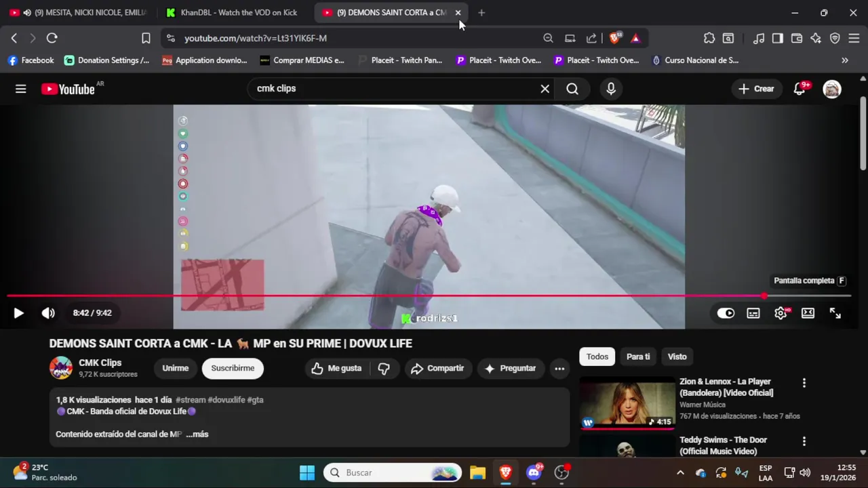Open Donation Settings bookmark
Image resolution: width=868 pixels, height=488 pixels.
tap(107, 60)
